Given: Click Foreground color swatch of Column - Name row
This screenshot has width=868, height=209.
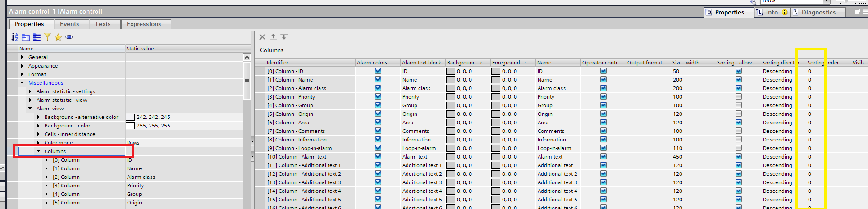Looking at the screenshot, I should [496, 80].
